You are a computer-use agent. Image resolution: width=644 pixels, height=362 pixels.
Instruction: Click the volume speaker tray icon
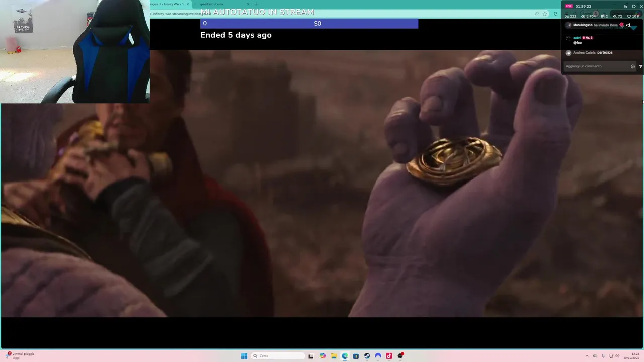[x=618, y=356]
